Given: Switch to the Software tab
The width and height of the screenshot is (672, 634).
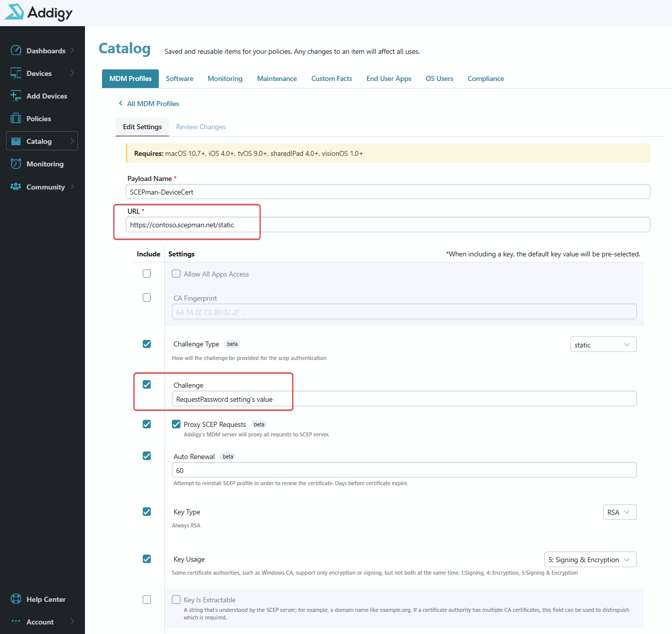Looking at the screenshot, I should coord(179,78).
